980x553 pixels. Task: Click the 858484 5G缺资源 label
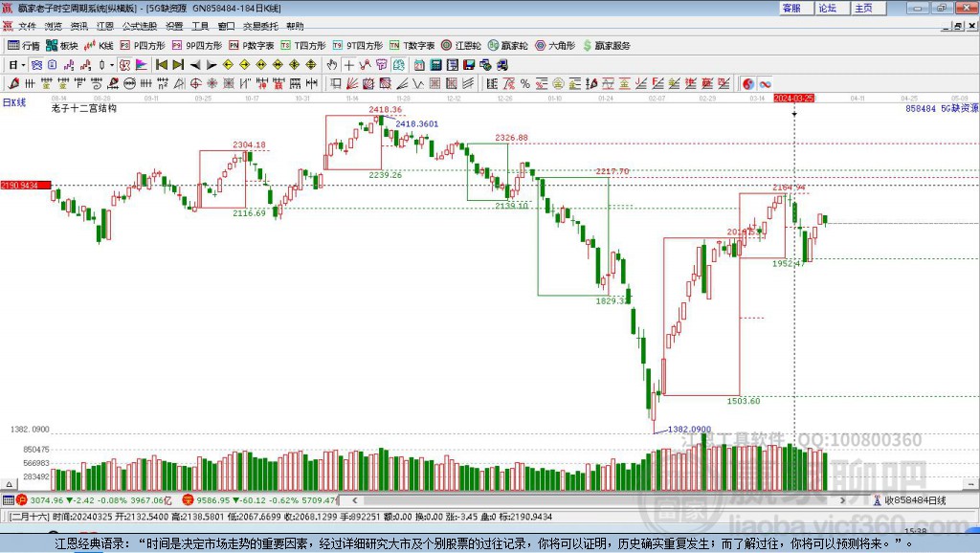[942, 109]
